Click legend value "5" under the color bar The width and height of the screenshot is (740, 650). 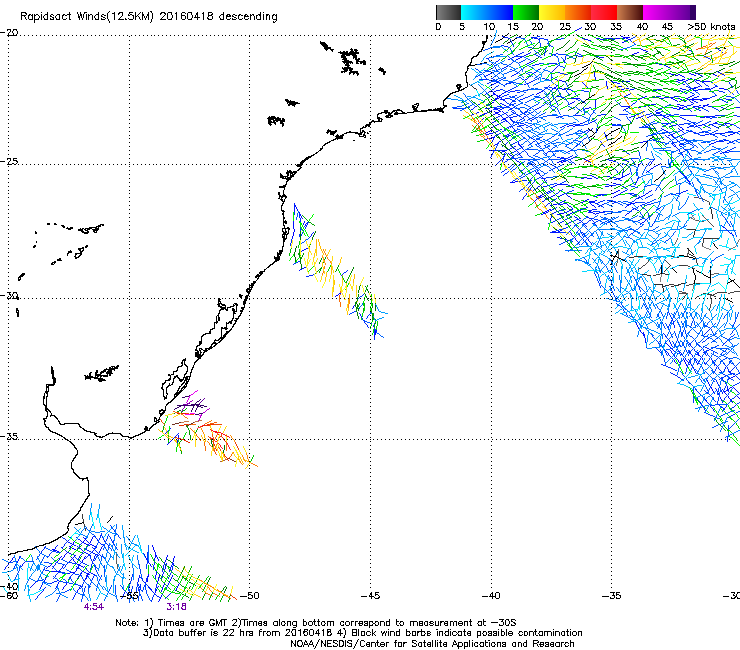pos(462,27)
